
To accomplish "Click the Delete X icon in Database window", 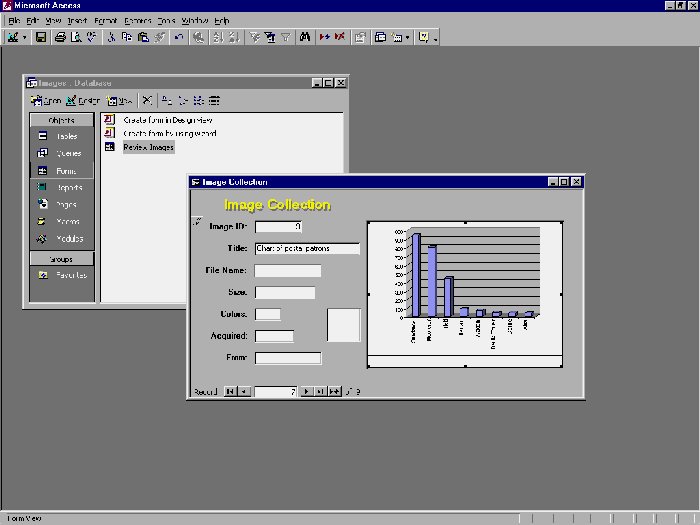I will coord(148,100).
